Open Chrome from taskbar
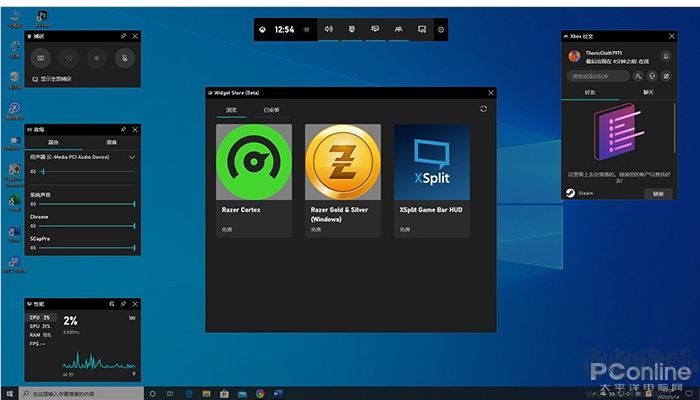 click(260, 394)
